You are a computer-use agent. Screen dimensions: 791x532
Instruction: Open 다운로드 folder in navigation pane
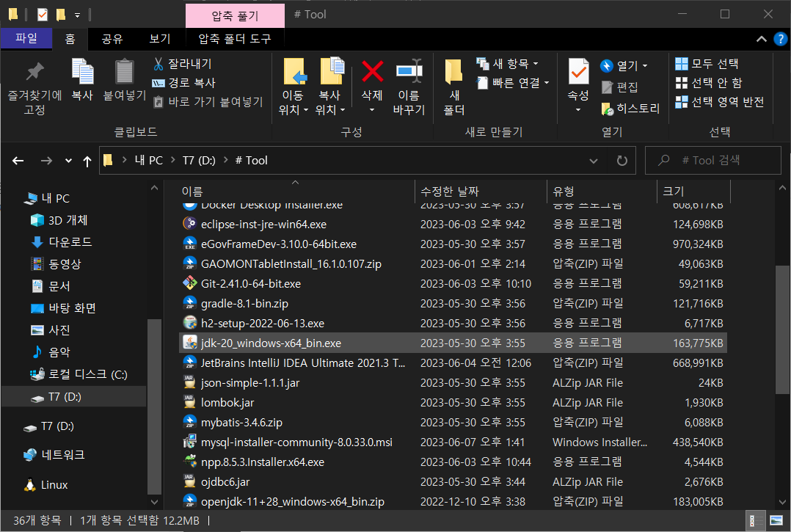click(x=62, y=242)
